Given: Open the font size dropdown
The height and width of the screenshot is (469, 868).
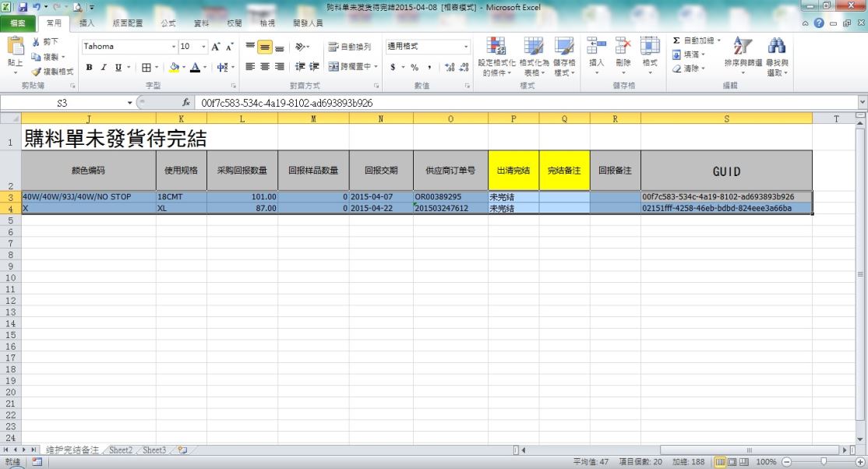Looking at the screenshot, I should point(204,47).
